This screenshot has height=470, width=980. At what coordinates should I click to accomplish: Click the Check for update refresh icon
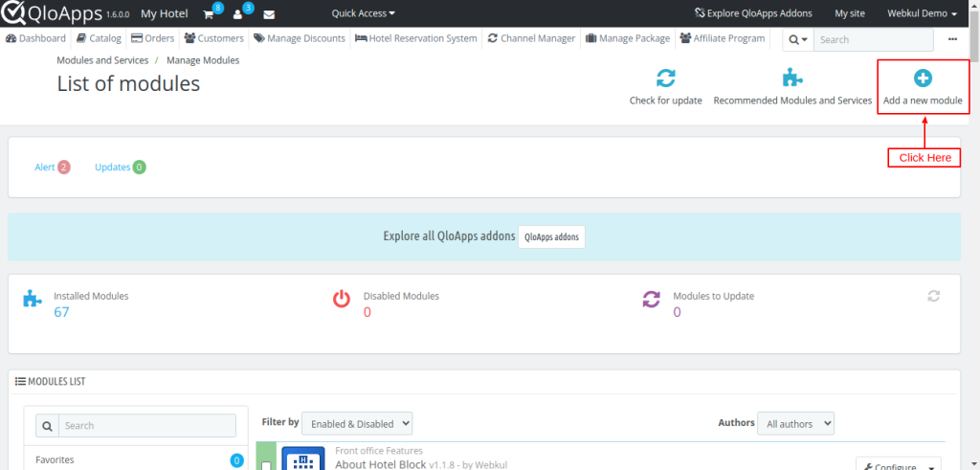coord(666,78)
